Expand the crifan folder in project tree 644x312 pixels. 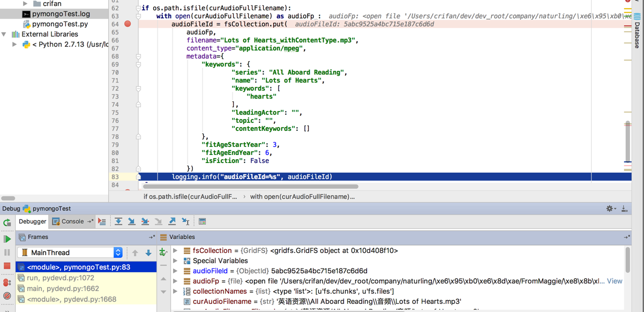tap(25, 4)
